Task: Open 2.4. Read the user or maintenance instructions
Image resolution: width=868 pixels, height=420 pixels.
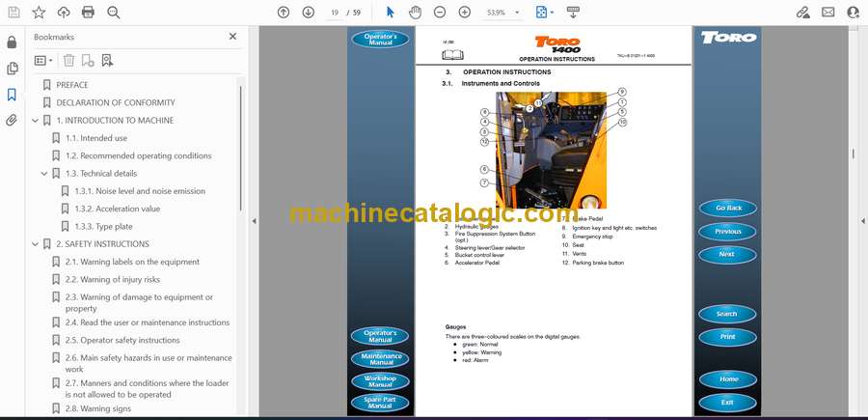Action: 148,322
